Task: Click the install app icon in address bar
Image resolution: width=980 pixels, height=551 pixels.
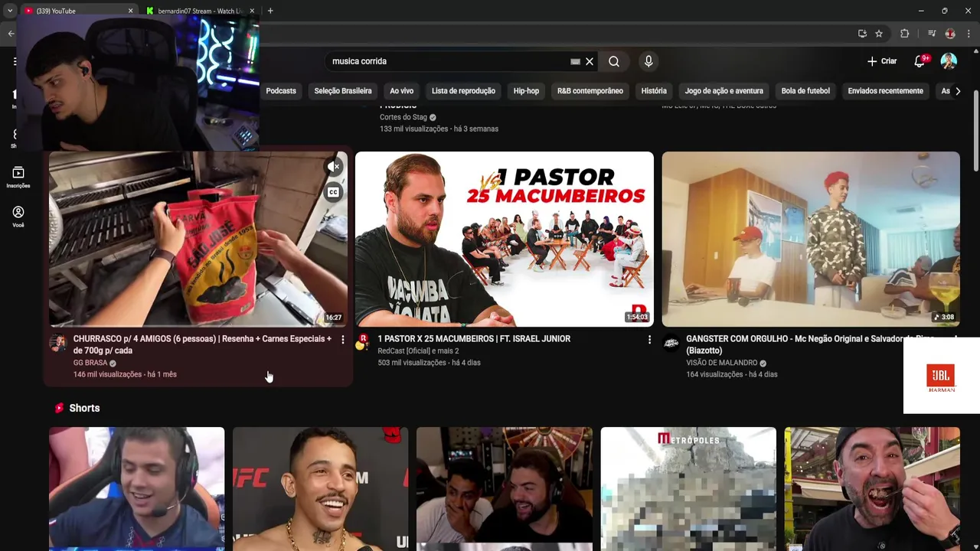Action: (x=862, y=34)
